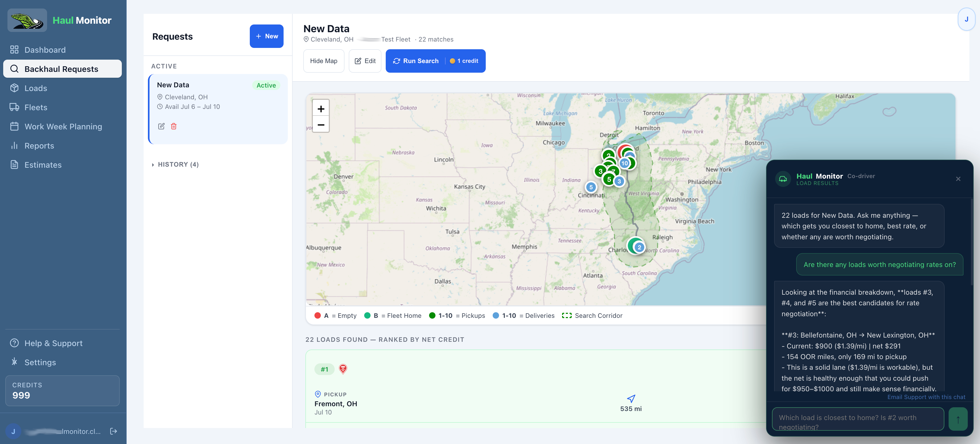
Task: Click the Dashboard grid icon
Action: click(x=14, y=50)
